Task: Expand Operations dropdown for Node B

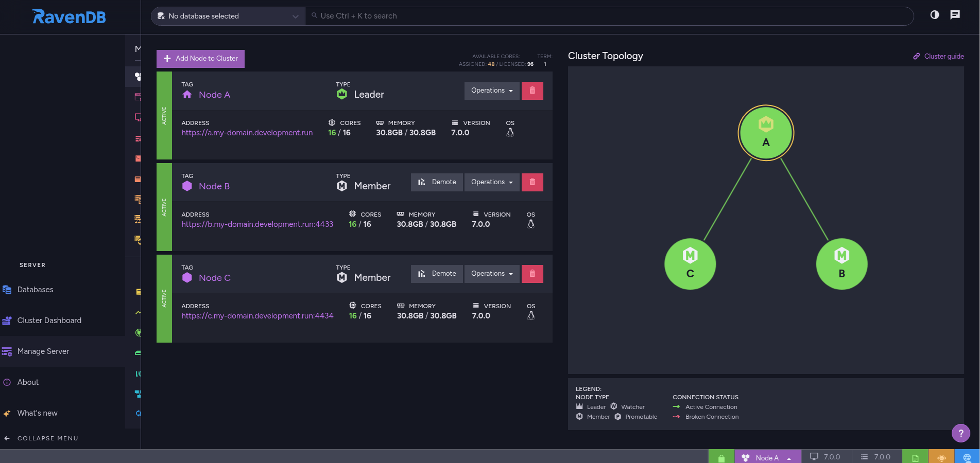Action: tap(492, 182)
